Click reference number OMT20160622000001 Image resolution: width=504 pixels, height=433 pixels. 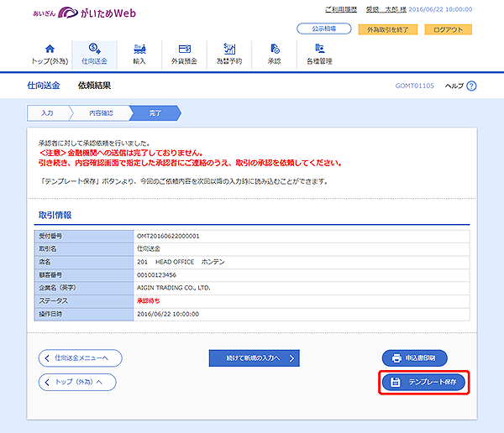click(x=168, y=236)
